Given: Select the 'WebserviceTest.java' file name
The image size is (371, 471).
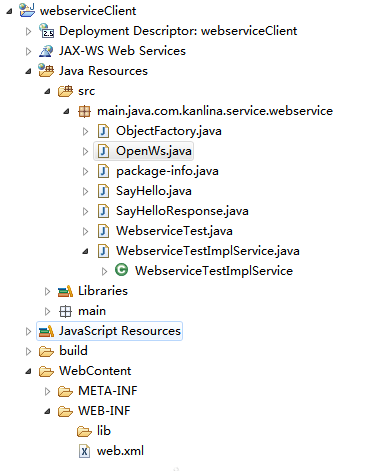Looking at the screenshot, I should tap(174, 231).
